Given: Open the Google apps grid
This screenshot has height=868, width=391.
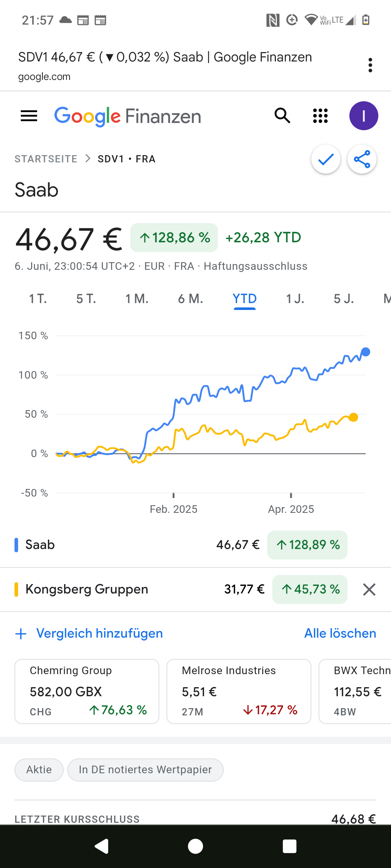Looking at the screenshot, I should click(x=320, y=116).
